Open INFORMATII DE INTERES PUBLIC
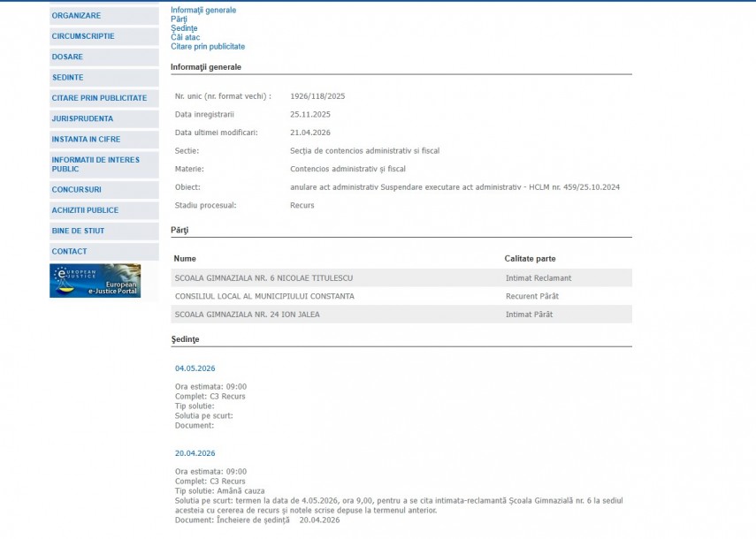756x539 pixels. click(x=95, y=164)
